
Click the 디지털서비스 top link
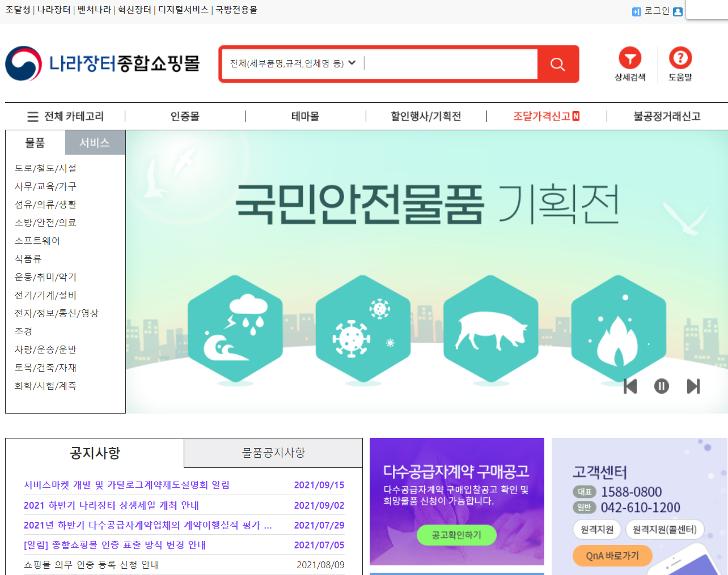click(x=183, y=10)
